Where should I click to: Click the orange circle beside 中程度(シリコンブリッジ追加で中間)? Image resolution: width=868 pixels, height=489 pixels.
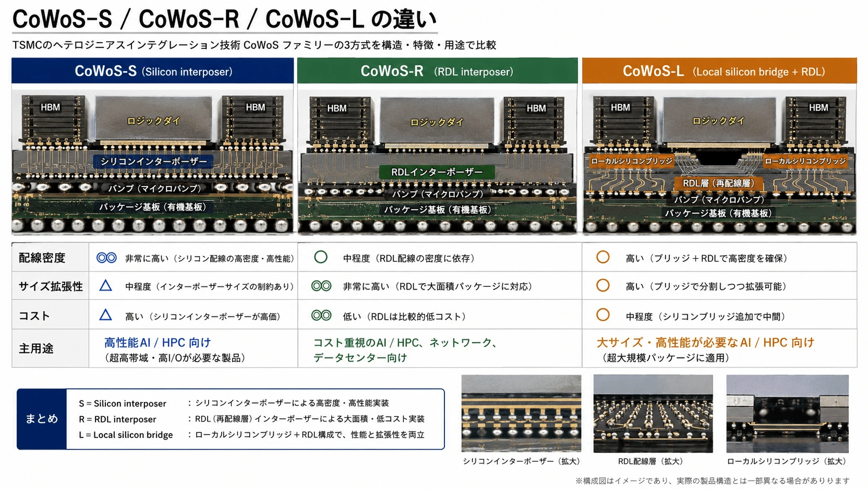point(603,315)
